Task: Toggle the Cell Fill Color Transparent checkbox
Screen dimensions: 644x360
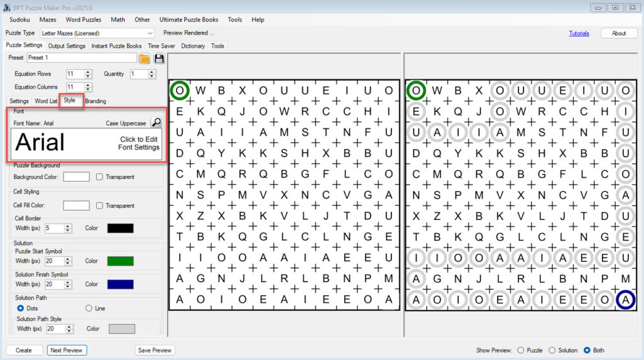Action: point(99,206)
